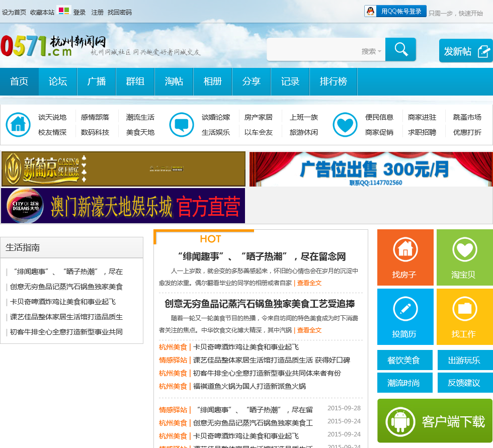
Task: Click the 发新帖 button
Action: [x=466, y=51]
